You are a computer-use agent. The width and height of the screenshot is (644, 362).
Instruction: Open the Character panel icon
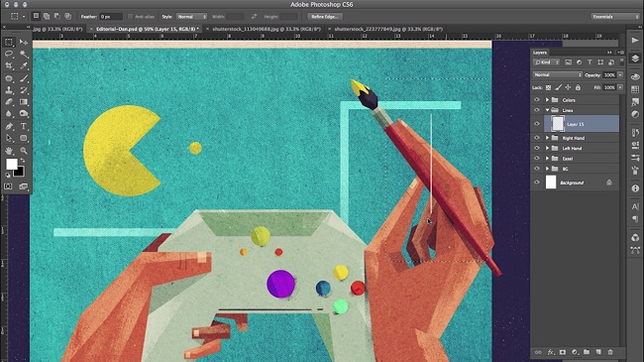coord(635,207)
